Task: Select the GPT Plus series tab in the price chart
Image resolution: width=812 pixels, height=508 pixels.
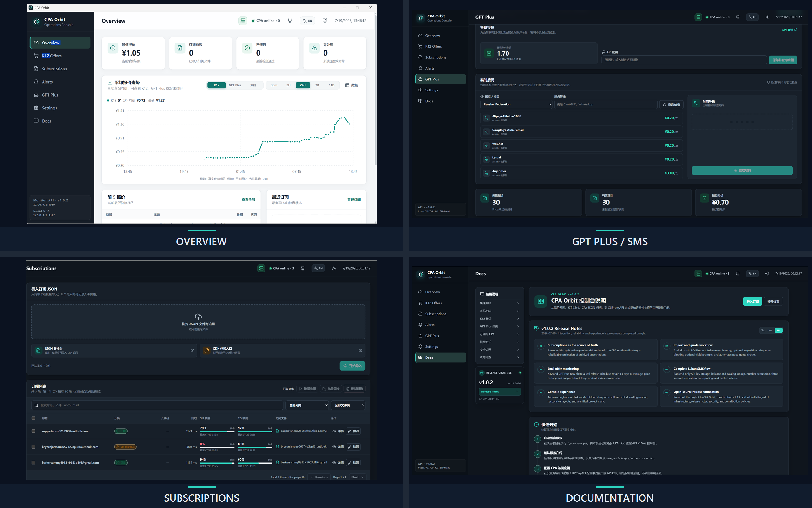Action: 235,85
